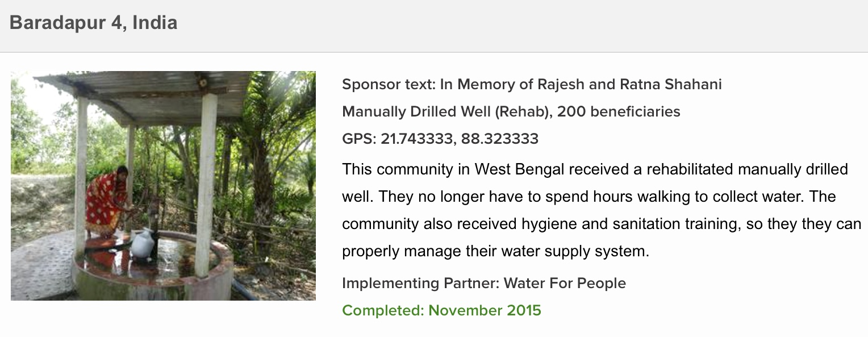868x337 pixels.
Task: Click the Baradapur 4, India heading
Action: coord(93,23)
